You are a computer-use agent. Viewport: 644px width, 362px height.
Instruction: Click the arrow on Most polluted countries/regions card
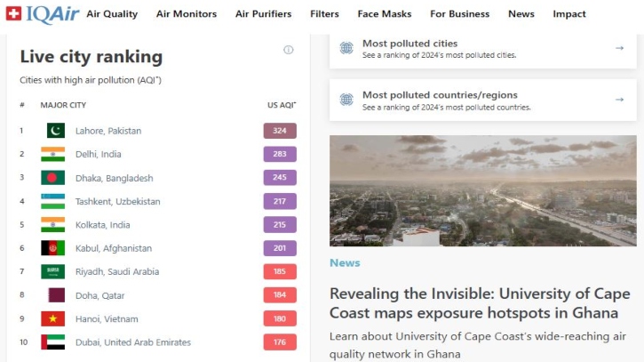tap(619, 100)
